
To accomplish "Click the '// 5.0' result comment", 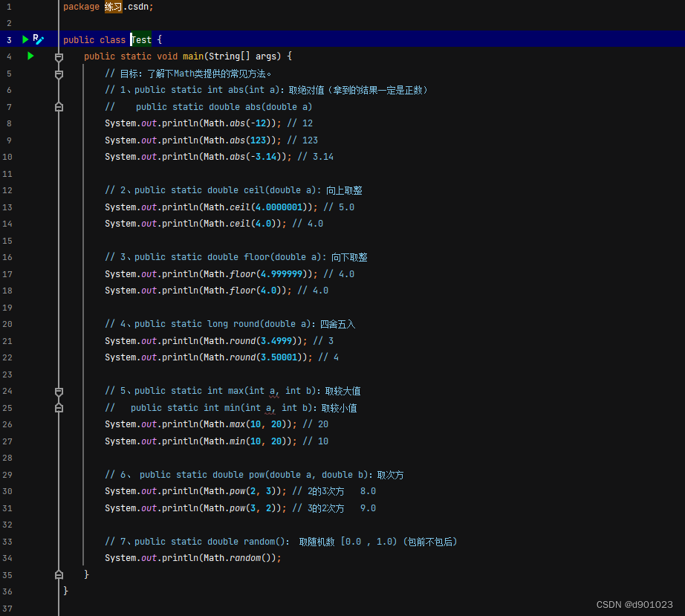I will coord(339,207).
